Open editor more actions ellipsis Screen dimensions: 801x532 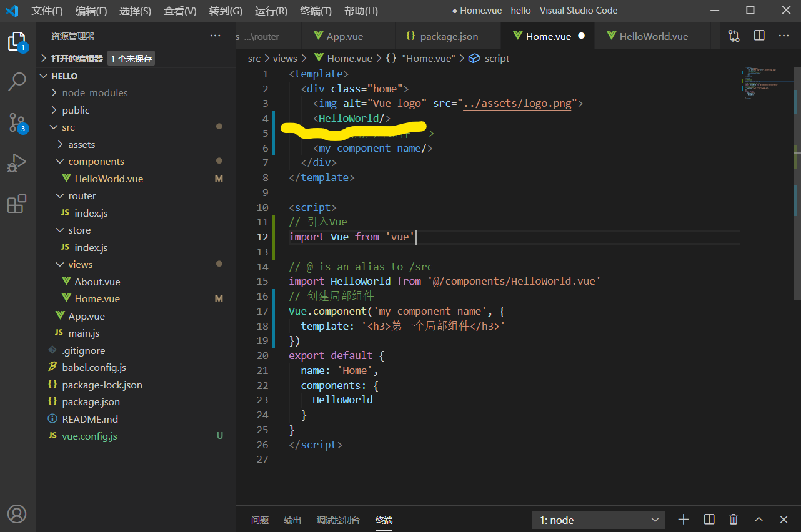tap(784, 36)
